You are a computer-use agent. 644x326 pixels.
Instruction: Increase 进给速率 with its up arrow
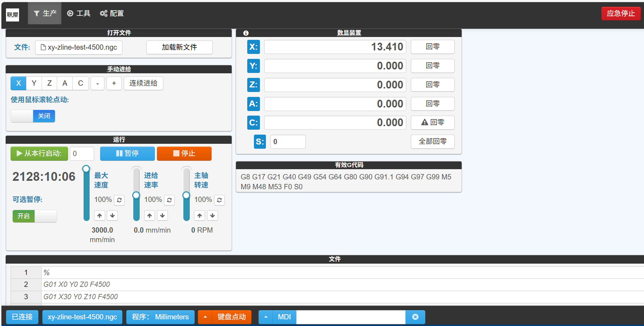[x=150, y=215]
